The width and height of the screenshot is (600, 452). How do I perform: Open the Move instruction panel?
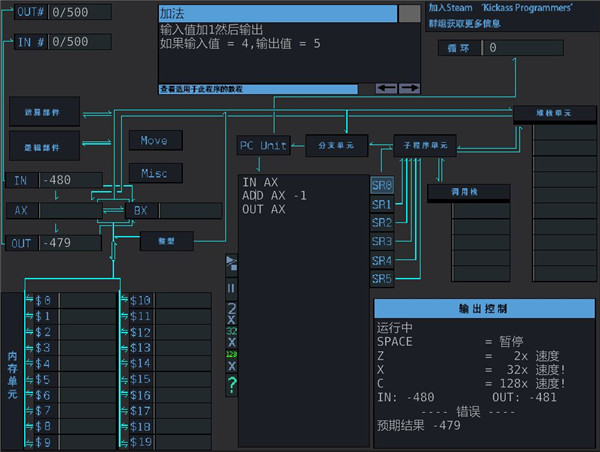[155, 140]
